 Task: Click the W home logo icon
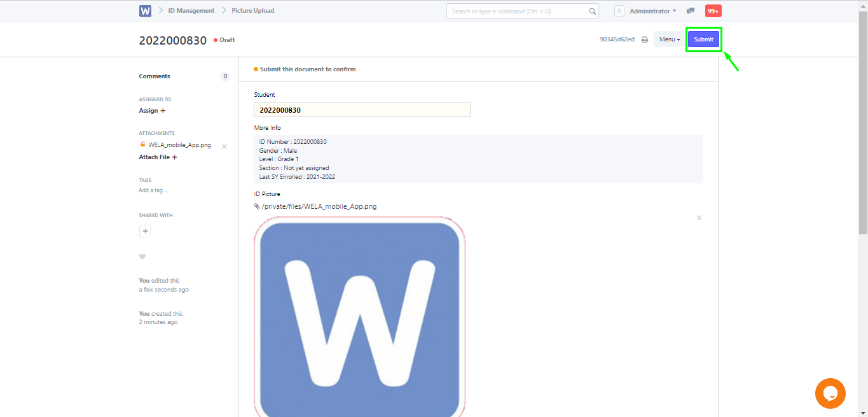click(x=145, y=11)
